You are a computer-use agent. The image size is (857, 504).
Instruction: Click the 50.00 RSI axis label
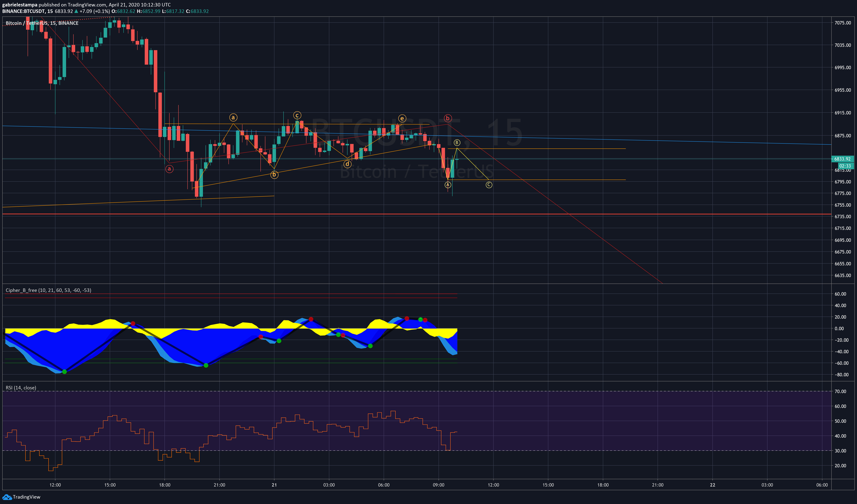(x=840, y=421)
